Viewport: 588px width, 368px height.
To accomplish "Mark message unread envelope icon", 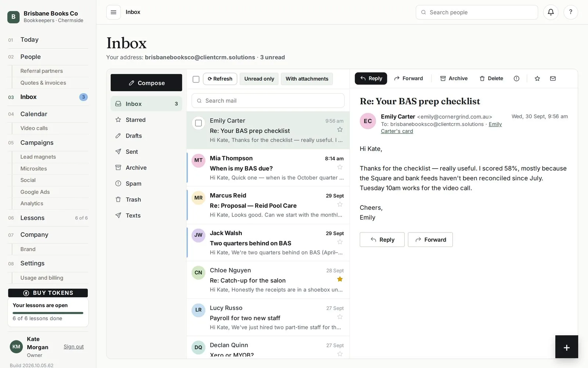I will (553, 78).
